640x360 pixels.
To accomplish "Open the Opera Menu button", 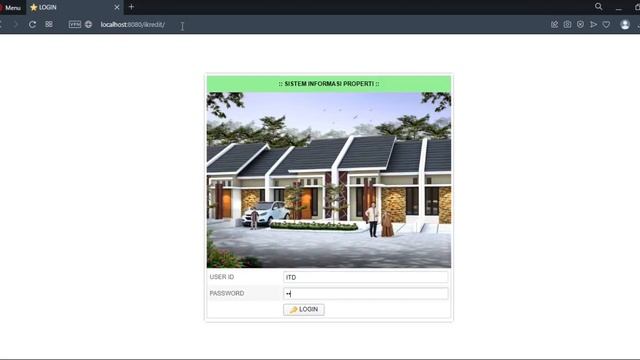I will [x=10, y=7].
